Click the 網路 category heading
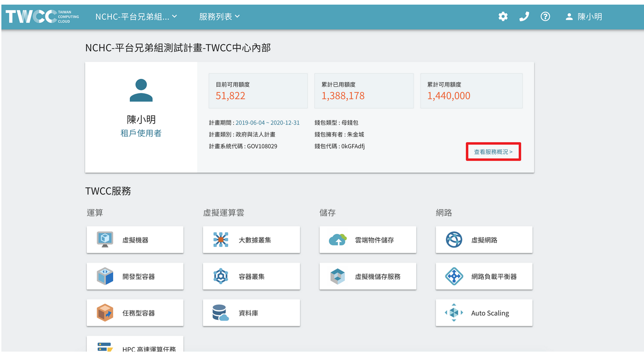 click(x=444, y=213)
